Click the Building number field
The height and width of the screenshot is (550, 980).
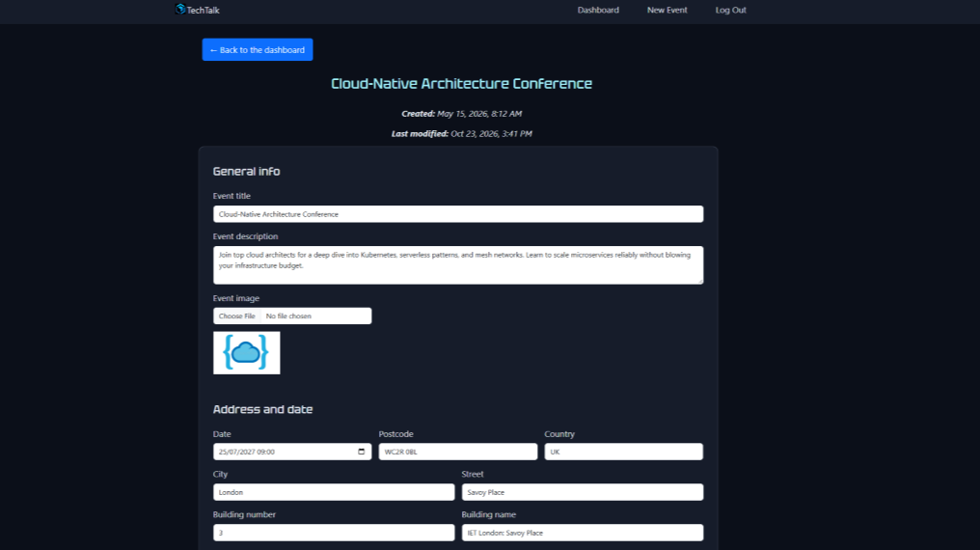coord(334,533)
